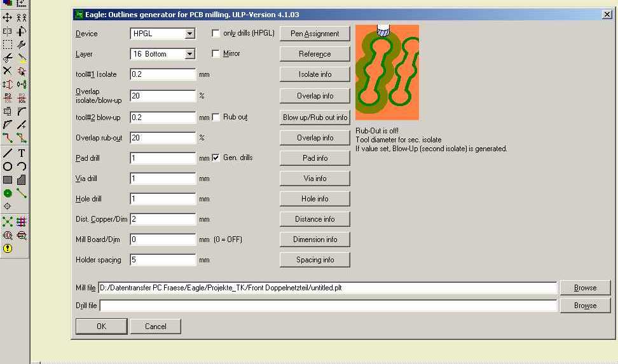Image resolution: width=618 pixels, height=364 pixels.
Task: Pick the Change wrench tool
Action: [22, 44]
